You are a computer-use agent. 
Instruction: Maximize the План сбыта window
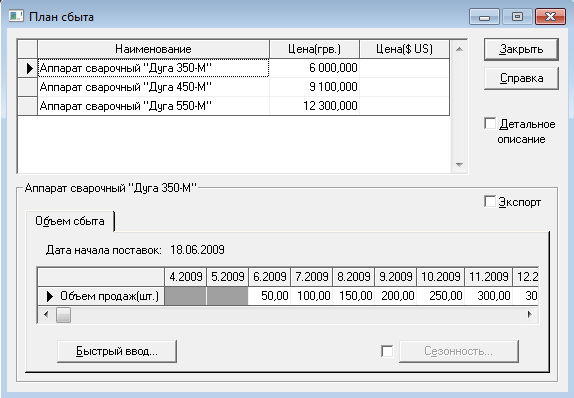[517, 17]
